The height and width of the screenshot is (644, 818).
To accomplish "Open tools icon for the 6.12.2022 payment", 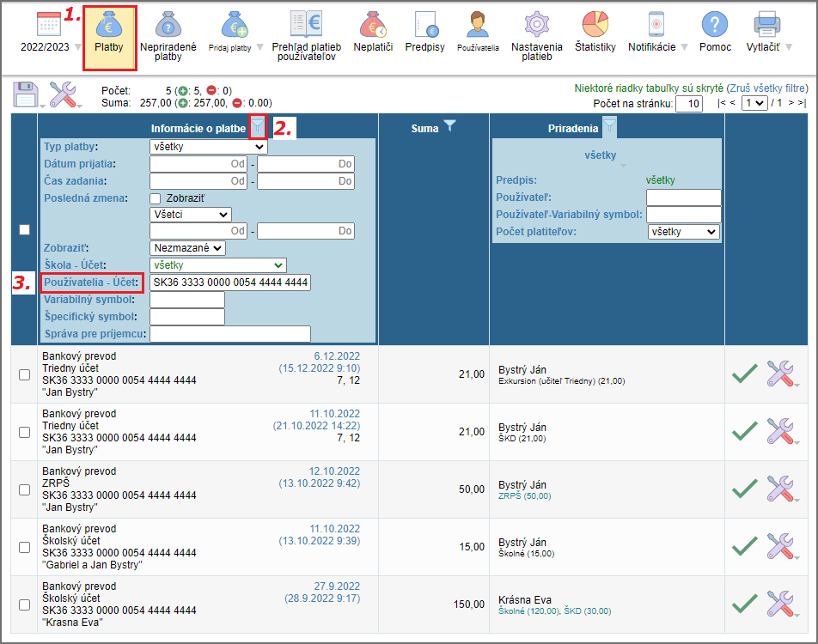I will pos(780,374).
